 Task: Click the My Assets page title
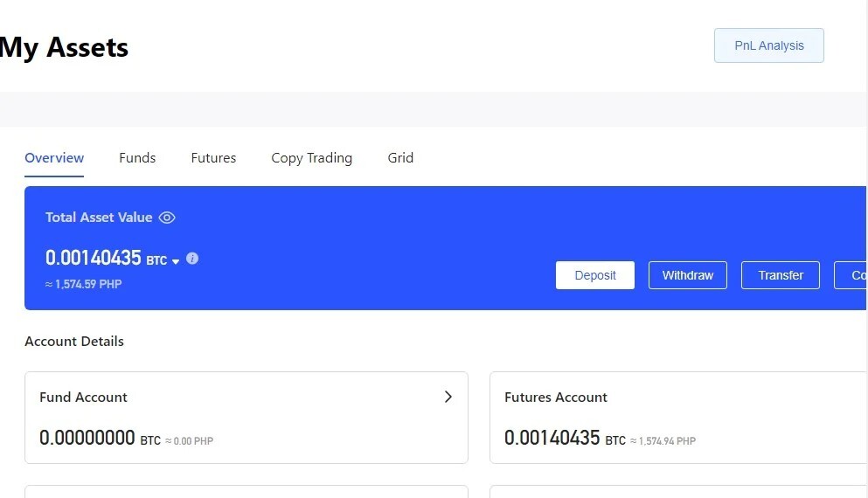click(64, 47)
